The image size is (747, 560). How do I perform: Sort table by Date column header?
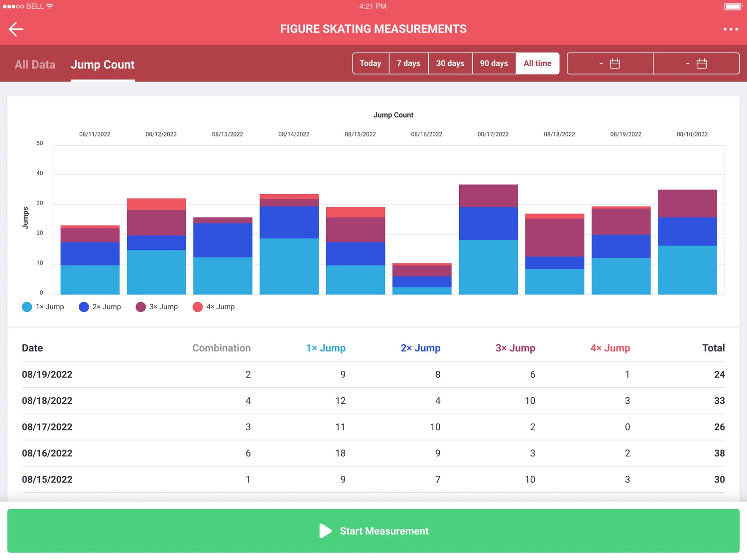32,348
